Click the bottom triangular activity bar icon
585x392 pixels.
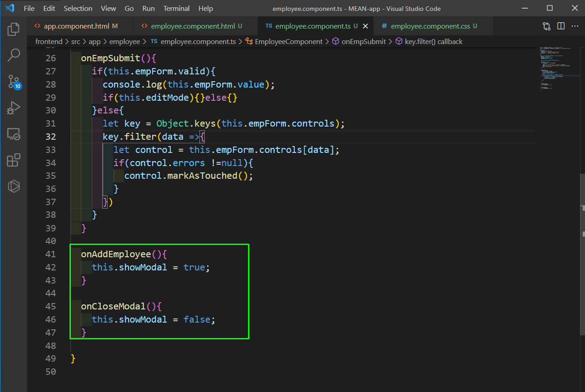click(14, 186)
